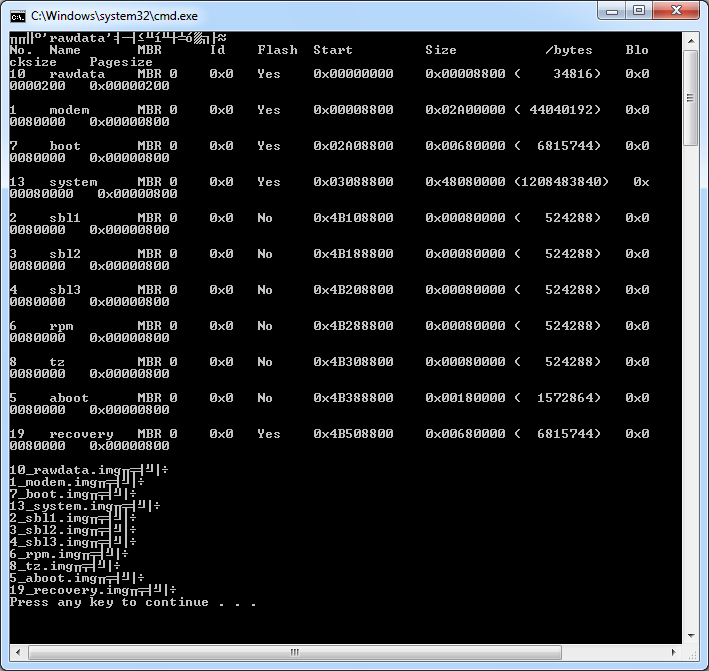Click the "aboot" partition name

coord(69,398)
